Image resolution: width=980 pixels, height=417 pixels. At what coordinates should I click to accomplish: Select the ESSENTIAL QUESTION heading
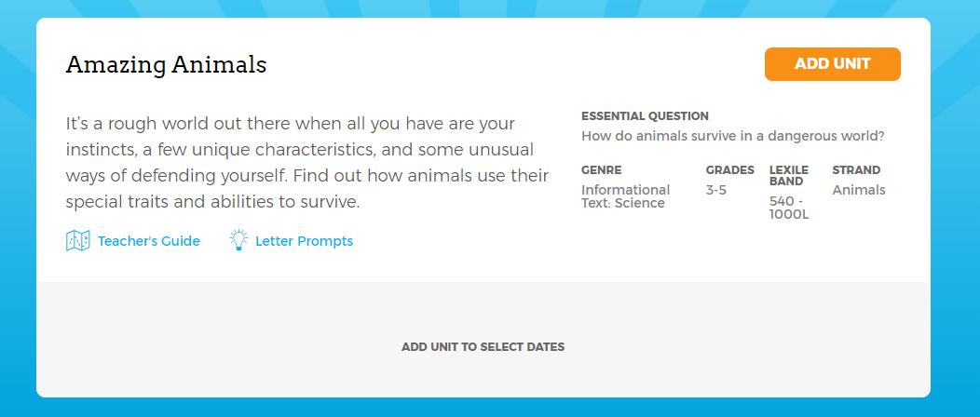pyautogui.click(x=645, y=116)
